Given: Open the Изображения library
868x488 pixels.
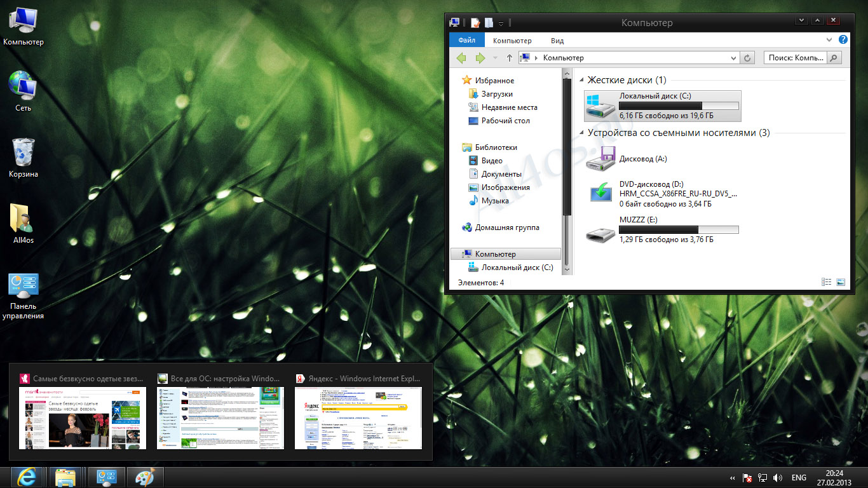Looking at the screenshot, I should (x=499, y=187).
